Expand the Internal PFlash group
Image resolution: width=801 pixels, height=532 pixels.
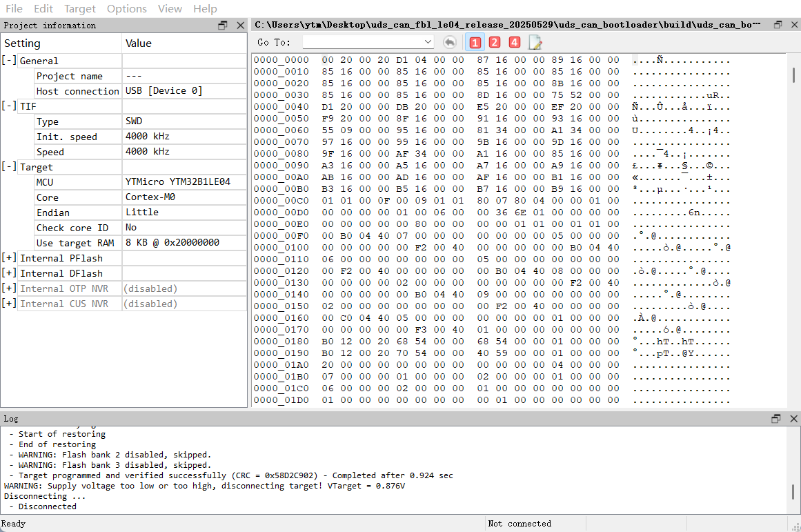(x=10, y=258)
